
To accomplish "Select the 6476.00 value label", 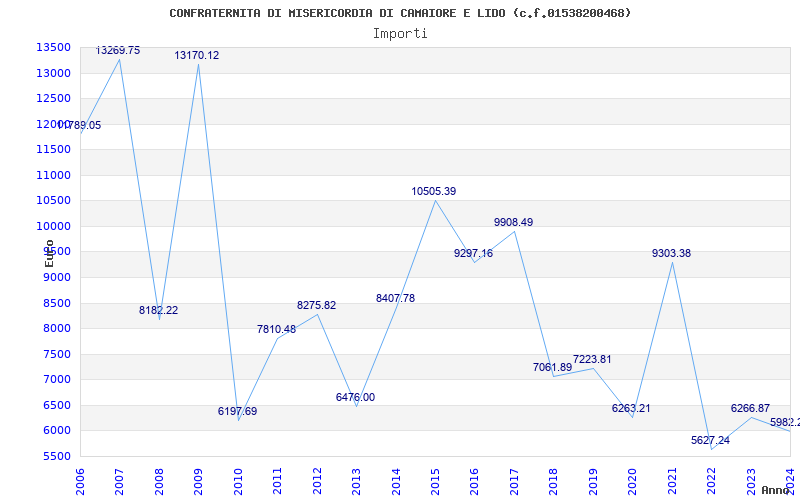I will tap(356, 397).
